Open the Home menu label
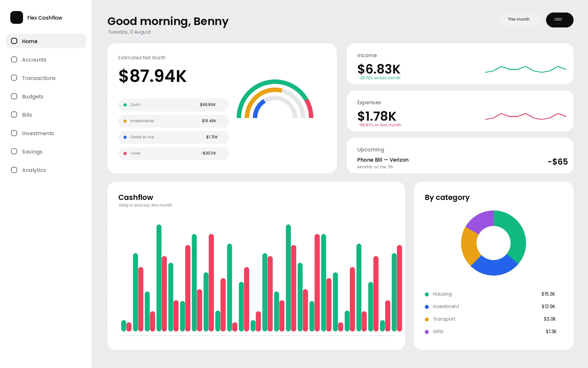 click(30, 41)
